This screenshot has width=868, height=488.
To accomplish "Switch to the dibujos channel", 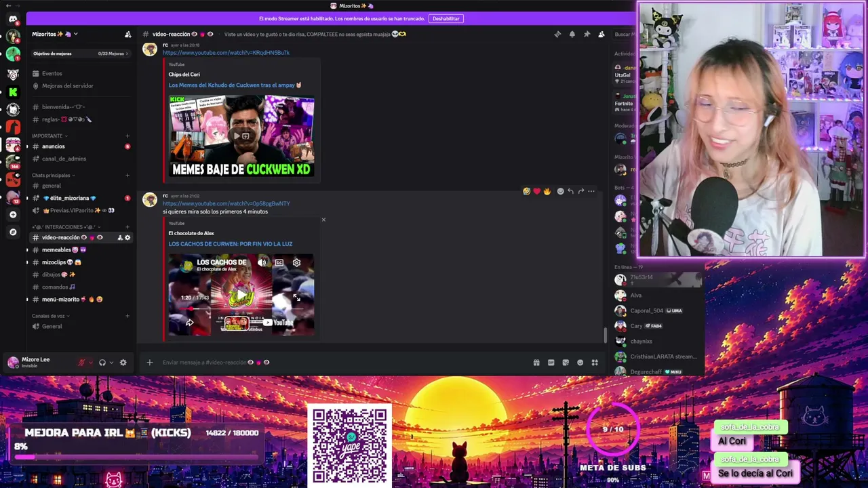I will click(x=80, y=274).
